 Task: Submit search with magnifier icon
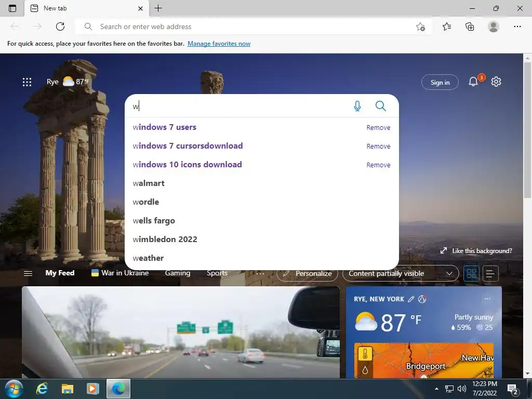point(381,106)
